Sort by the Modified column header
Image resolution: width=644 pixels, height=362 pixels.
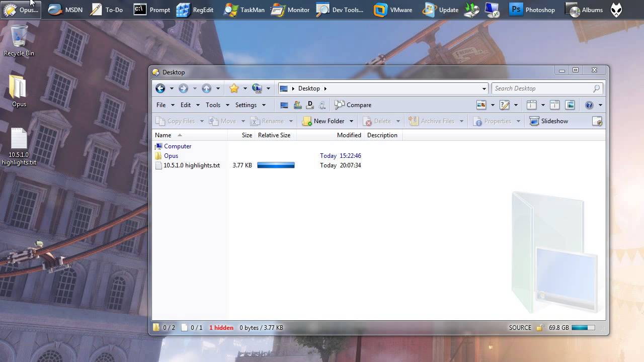coord(349,135)
